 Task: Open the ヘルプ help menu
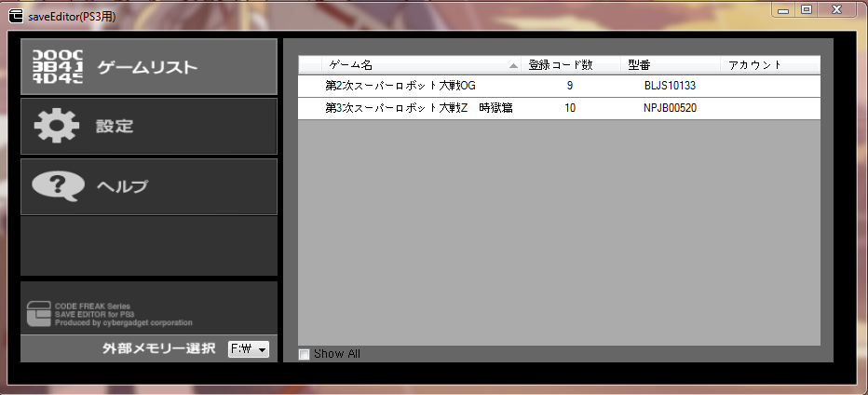coord(149,186)
